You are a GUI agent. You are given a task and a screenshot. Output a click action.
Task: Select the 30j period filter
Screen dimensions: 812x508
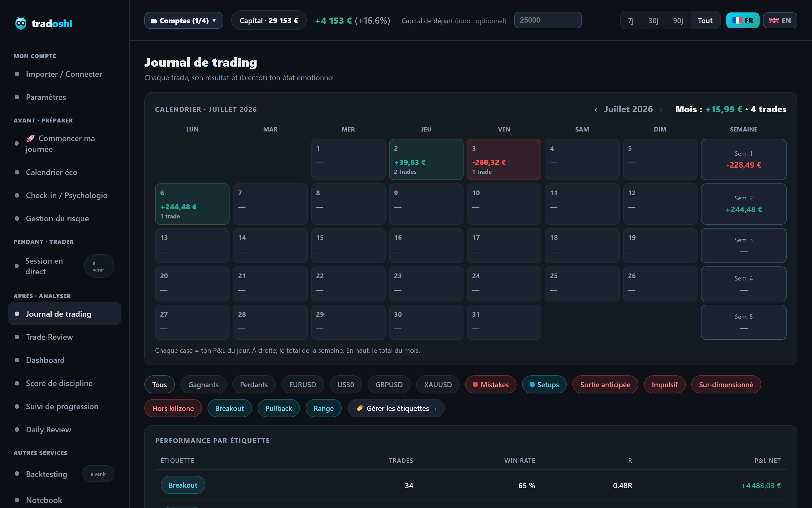(x=653, y=21)
